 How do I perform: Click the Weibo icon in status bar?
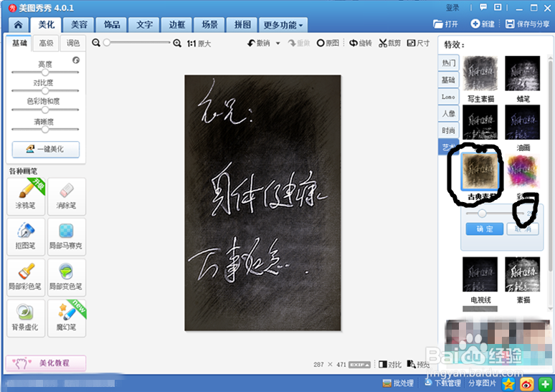click(527, 384)
